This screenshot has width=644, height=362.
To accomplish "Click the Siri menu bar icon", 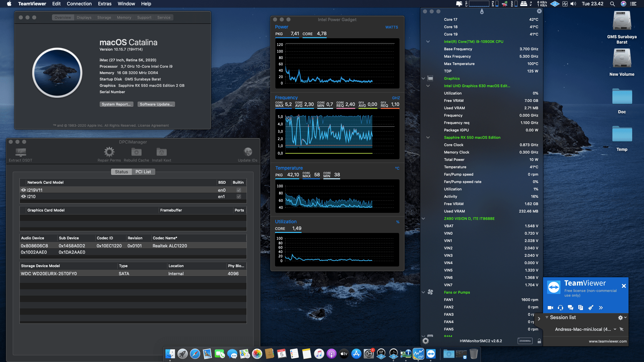I will (x=623, y=4).
